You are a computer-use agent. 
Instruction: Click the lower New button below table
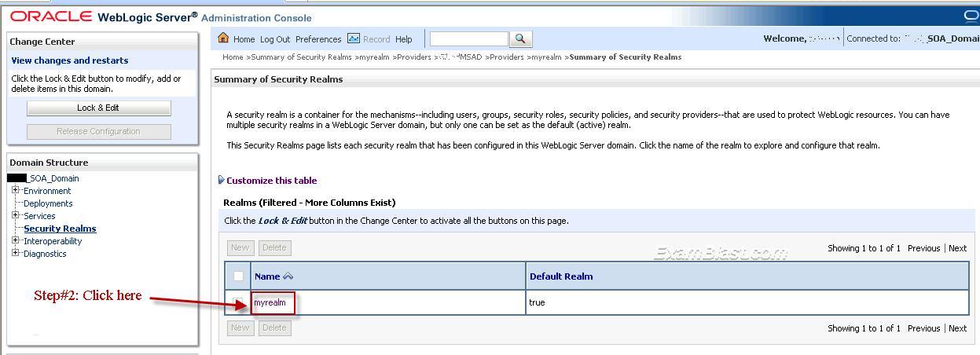pos(240,328)
